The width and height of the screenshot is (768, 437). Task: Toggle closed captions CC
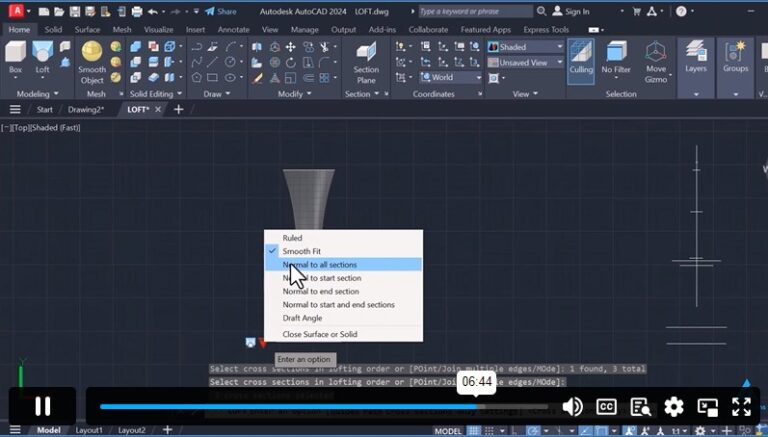click(606, 407)
